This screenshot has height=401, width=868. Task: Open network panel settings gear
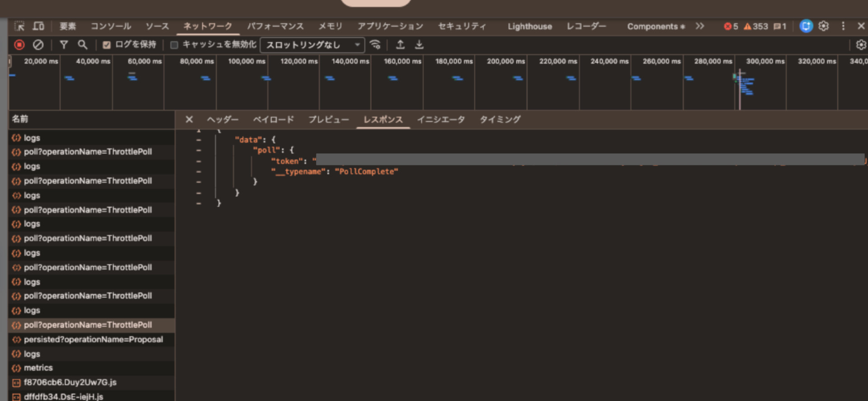coord(861,45)
